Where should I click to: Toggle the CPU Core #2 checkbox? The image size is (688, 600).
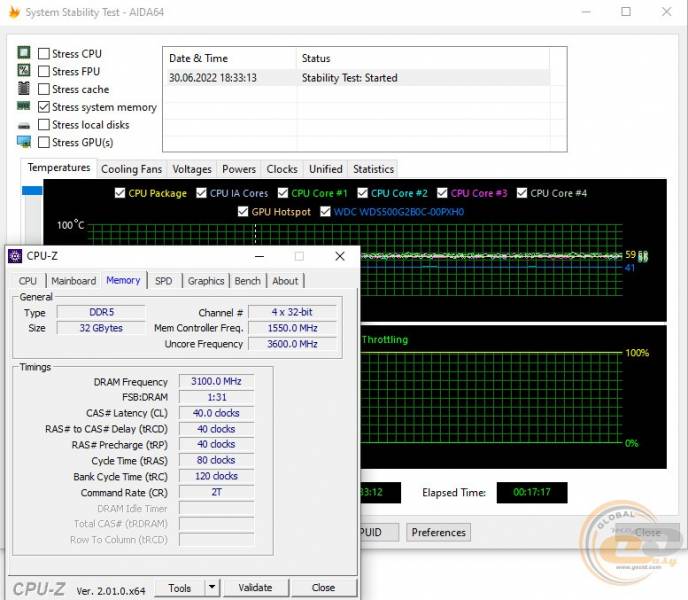click(362, 193)
